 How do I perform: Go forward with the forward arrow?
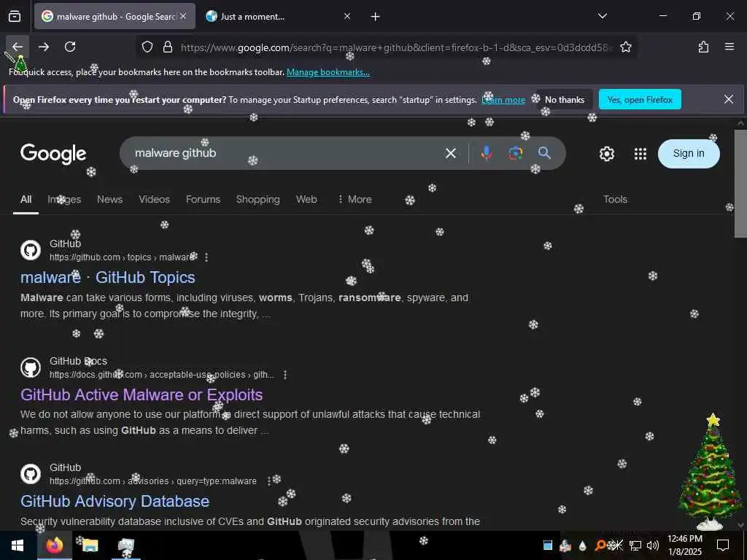coord(44,47)
